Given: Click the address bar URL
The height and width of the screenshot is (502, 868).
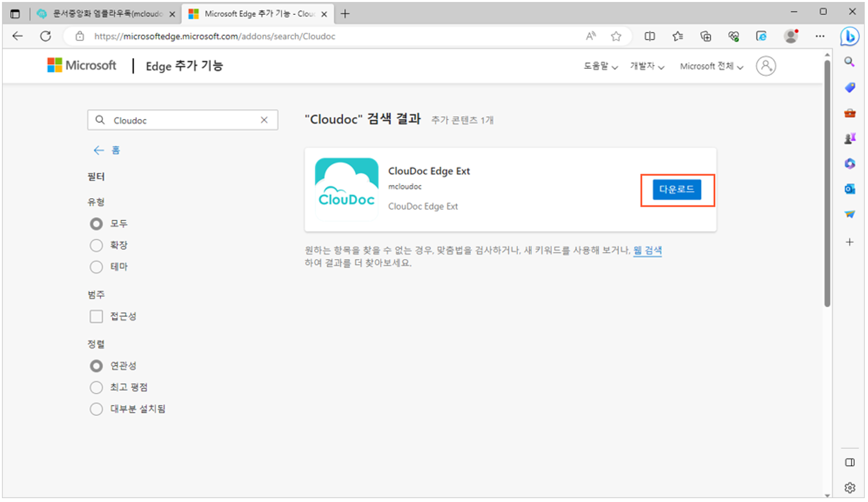Looking at the screenshot, I should (x=214, y=36).
